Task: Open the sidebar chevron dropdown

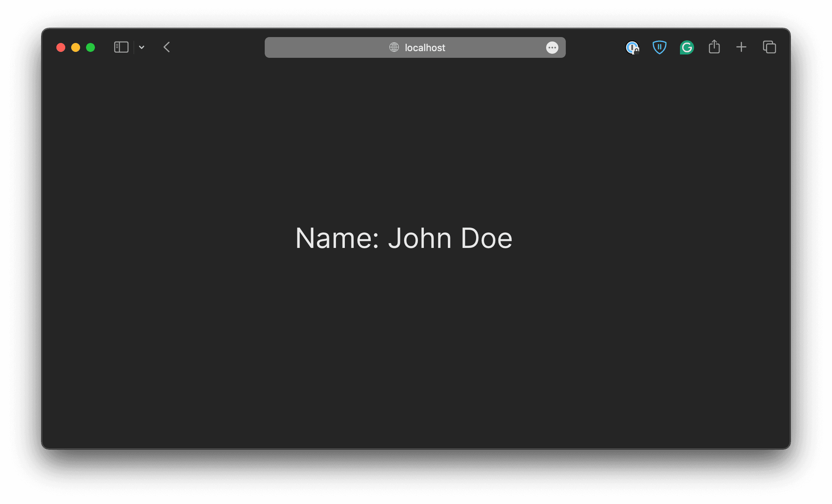Action: coord(142,47)
